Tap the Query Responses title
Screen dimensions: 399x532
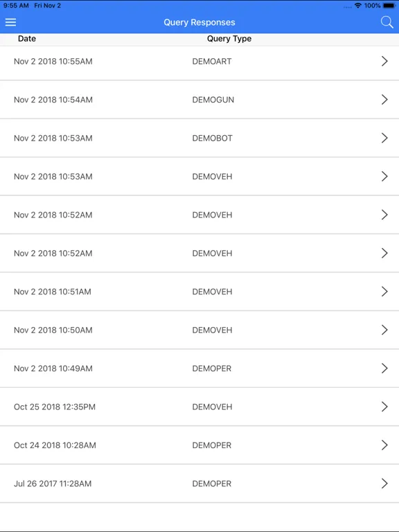[199, 22]
